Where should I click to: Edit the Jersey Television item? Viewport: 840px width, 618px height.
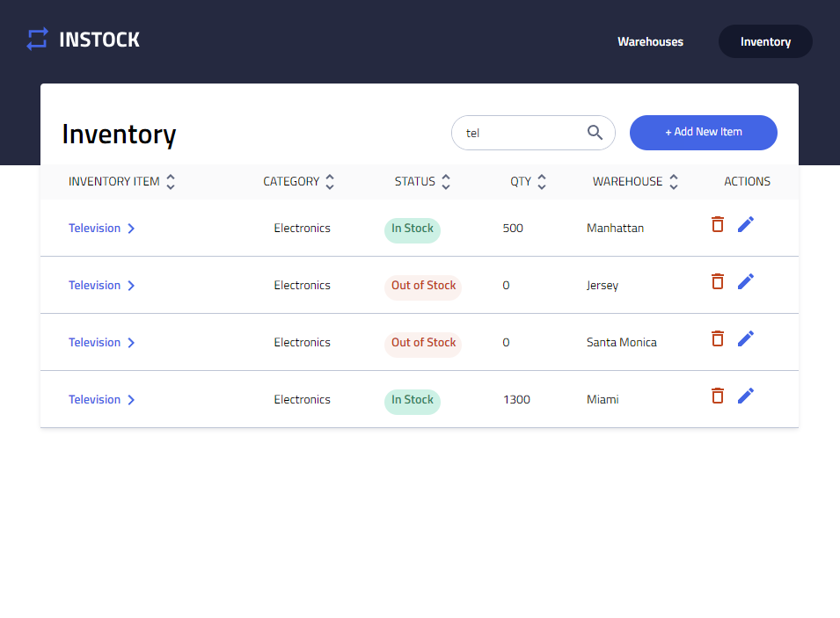(x=745, y=281)
